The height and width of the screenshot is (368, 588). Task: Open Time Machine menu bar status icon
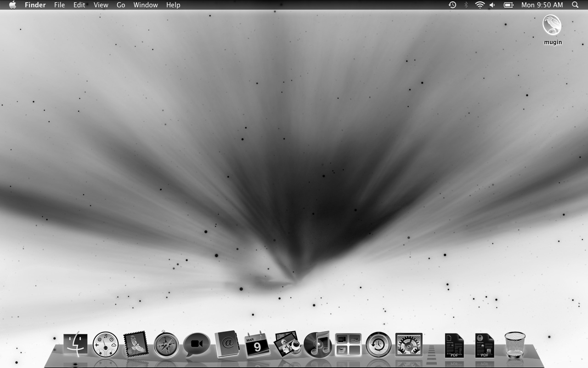[452, 5]
